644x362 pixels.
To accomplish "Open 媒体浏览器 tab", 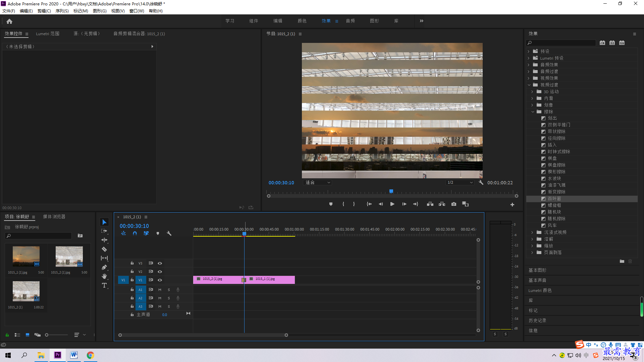I will pos(54,217).
